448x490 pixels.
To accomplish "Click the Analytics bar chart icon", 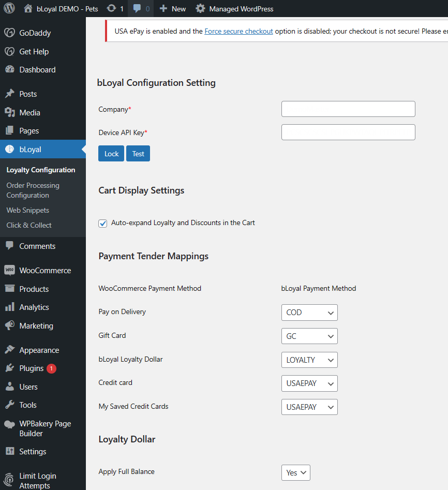I will click(10, 307).
